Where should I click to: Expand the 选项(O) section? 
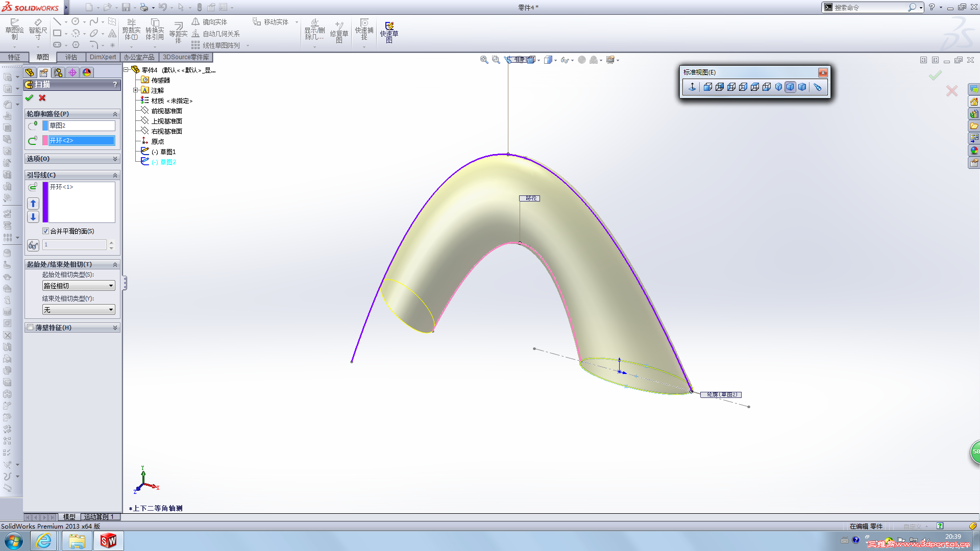point(115,159)
